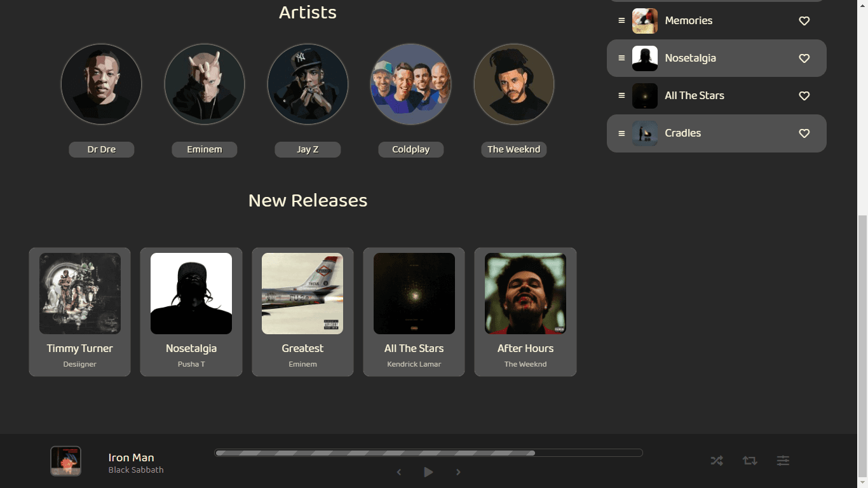868x488 pixels.
Task: Open the After Hours release cover art
Action: tap(526, 294)
